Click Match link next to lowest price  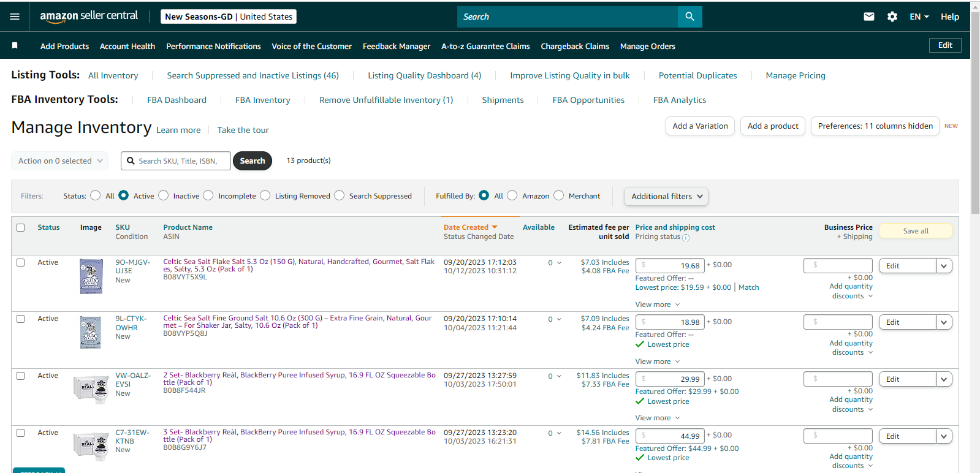point(748,287)
